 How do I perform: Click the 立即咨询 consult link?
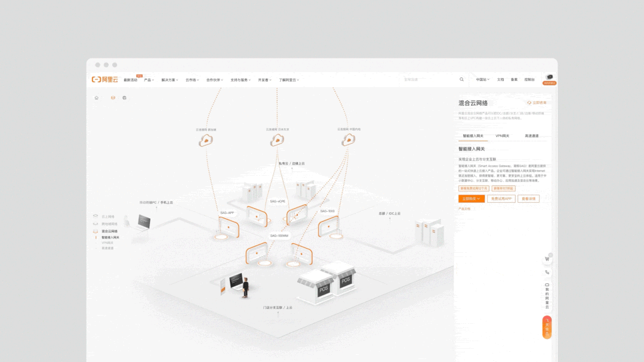540,103
